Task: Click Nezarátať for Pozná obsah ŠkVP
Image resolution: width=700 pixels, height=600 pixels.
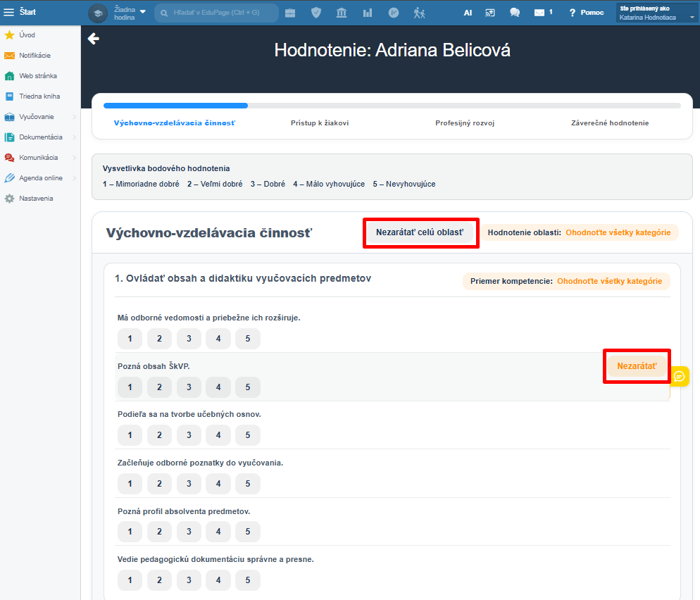Action: pyautogui.click(x=637, y=366)
